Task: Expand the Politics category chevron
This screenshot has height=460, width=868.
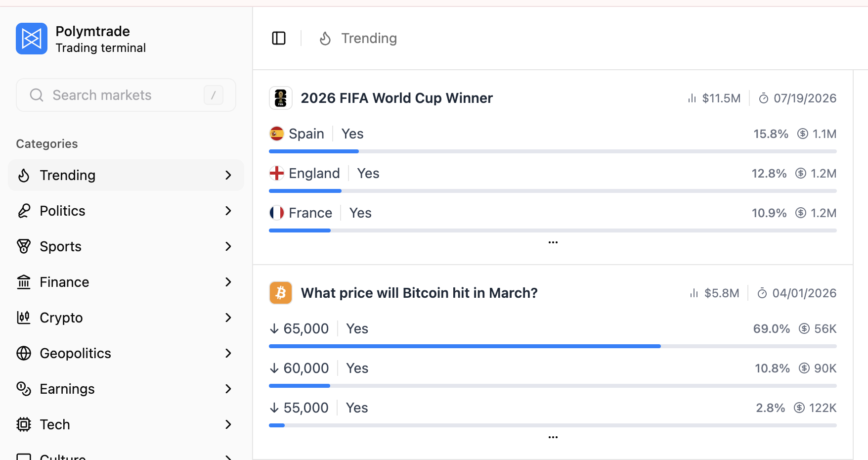Action: (228, 210)
